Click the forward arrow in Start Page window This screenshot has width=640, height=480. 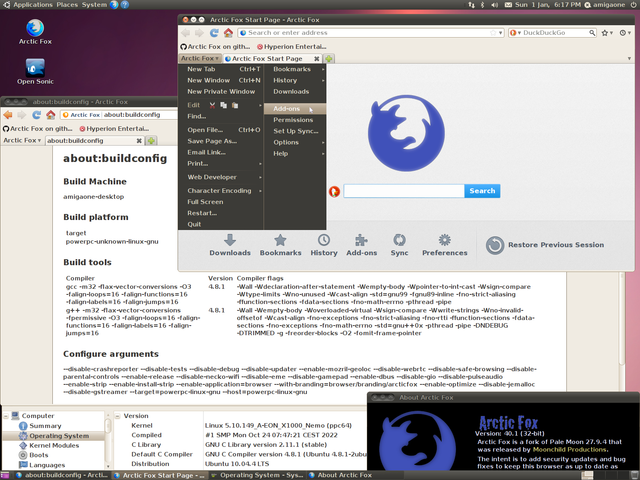(x=199, y=33)
